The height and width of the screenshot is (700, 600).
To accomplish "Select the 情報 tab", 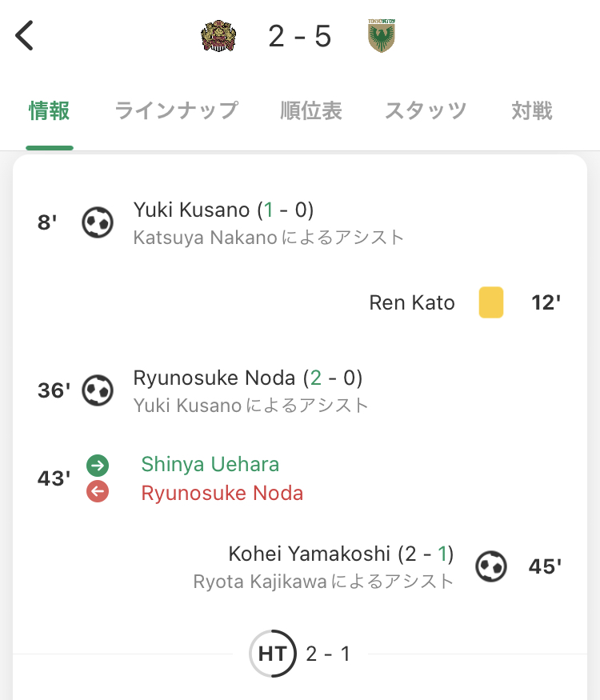I will tap(50, 110).
